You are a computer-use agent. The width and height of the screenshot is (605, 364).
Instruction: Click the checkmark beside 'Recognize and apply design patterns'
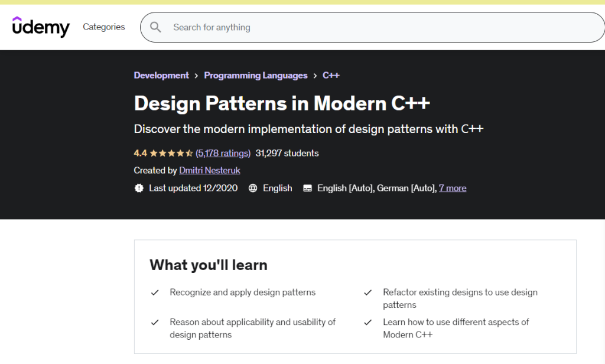[155, 292]
